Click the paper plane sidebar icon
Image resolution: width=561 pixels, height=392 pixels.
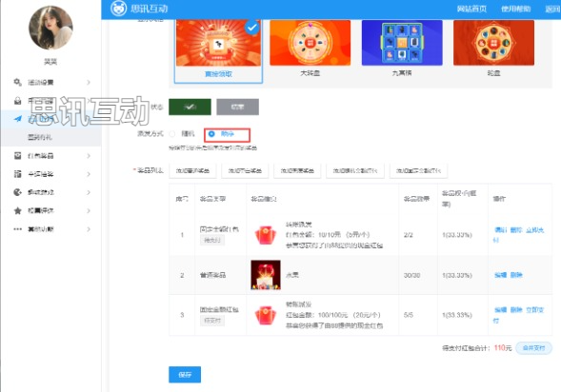(17, 119)
